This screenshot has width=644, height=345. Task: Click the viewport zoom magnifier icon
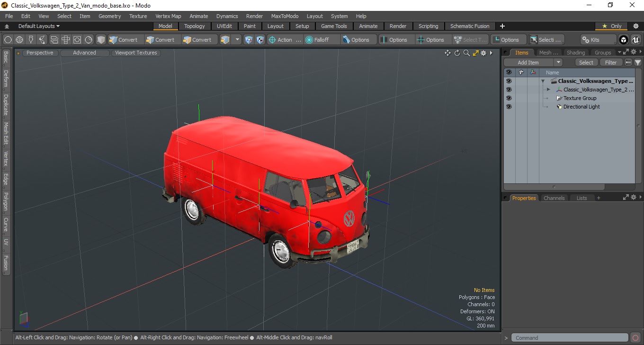466,53
